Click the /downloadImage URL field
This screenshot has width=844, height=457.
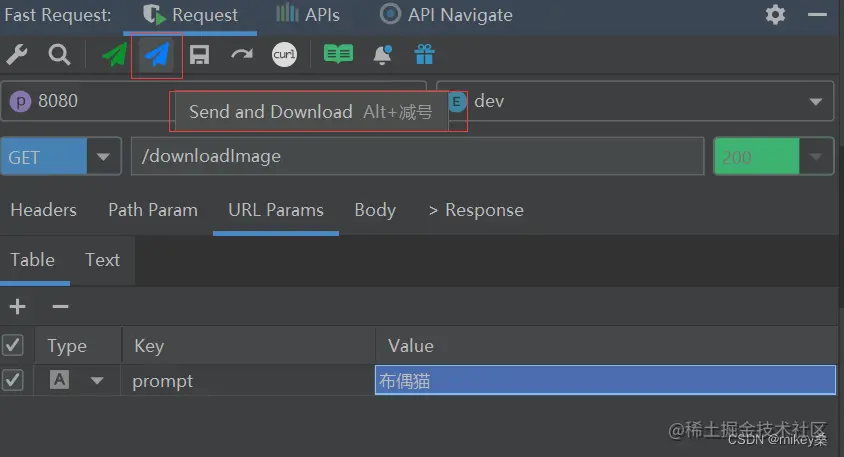click(417, 156)
